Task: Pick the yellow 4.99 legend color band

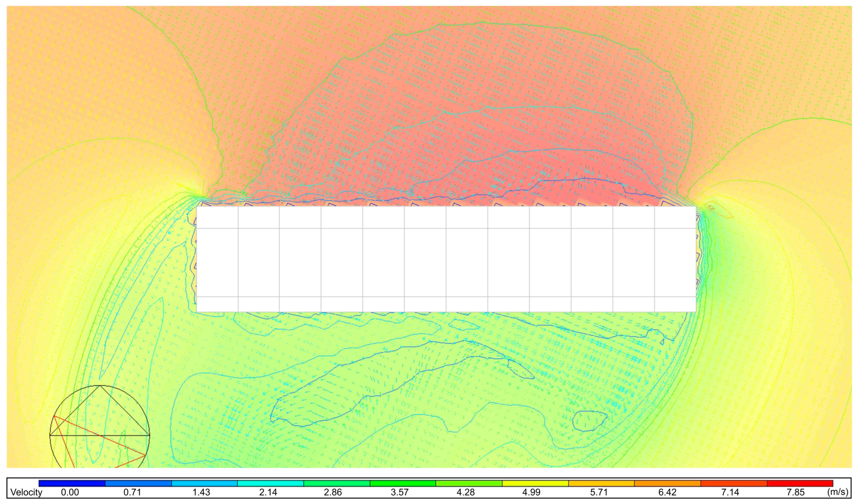Action: tap(535, 483)
